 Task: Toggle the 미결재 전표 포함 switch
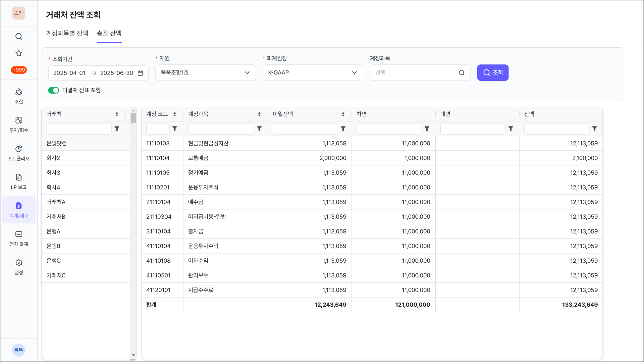[54, 90]
